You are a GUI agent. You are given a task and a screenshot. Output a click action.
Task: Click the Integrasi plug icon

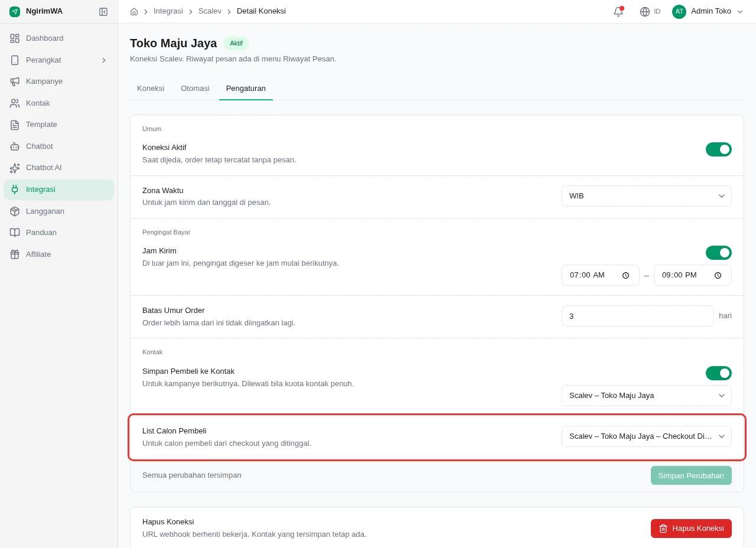click(15, 190)
